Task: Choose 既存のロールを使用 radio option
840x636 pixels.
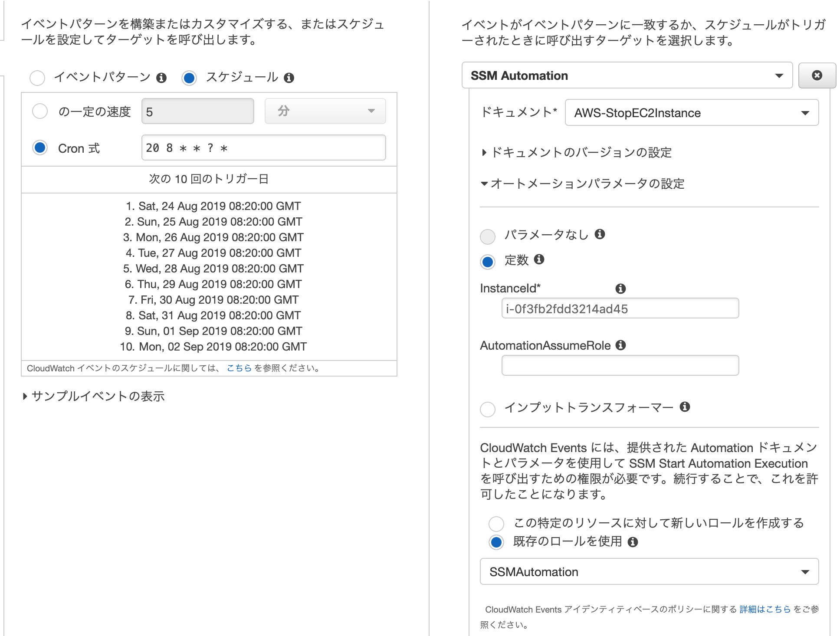Action: tap(496, 542)
